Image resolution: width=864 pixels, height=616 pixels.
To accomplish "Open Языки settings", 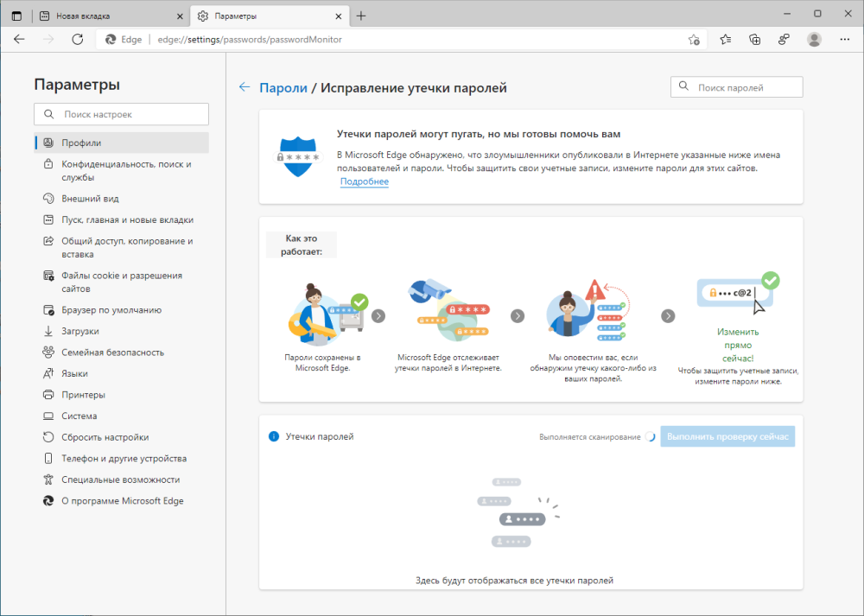I will (121, 373).
